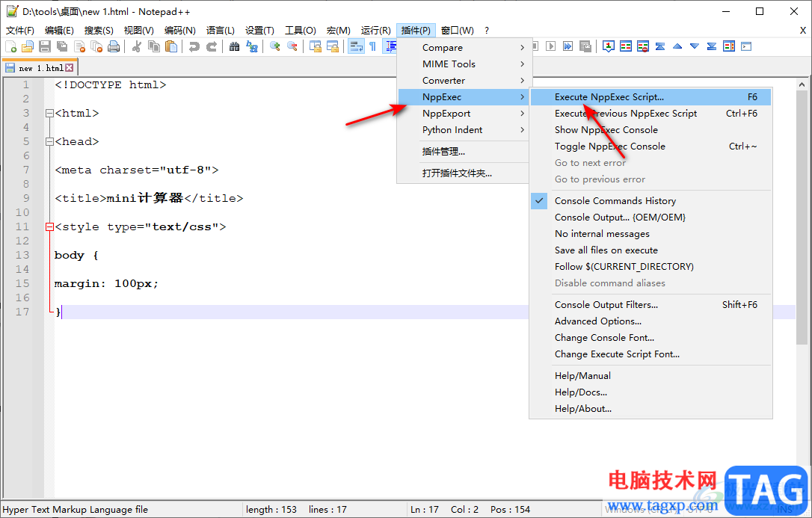Choose Toggle NppExec Console
The image size is (812, 518).
tap(651, 147)
